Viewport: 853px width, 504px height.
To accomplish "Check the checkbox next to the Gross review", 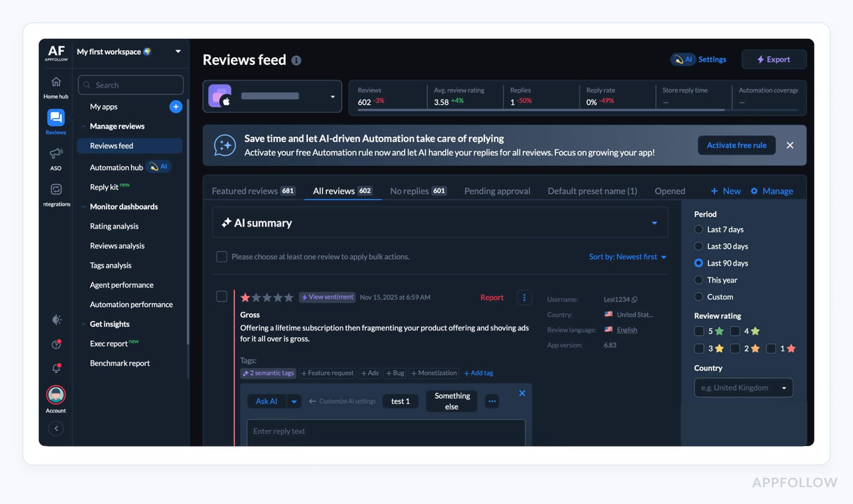I will click(x=222, y=296).
